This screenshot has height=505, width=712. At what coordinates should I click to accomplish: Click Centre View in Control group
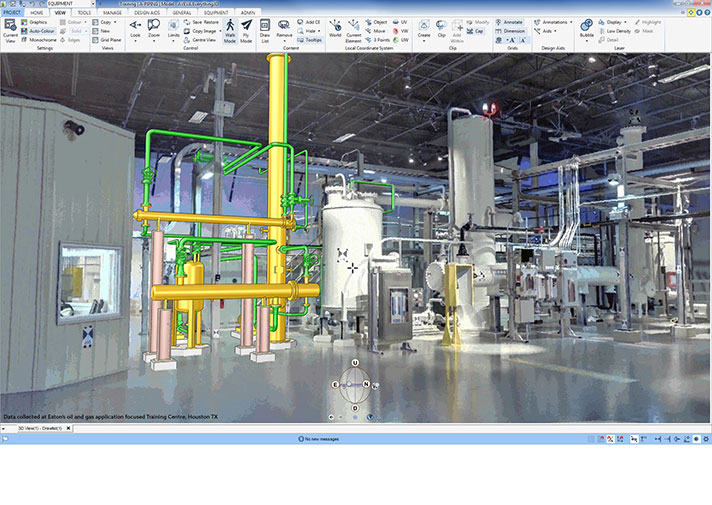pyautogui.click(x=206, y=39)
